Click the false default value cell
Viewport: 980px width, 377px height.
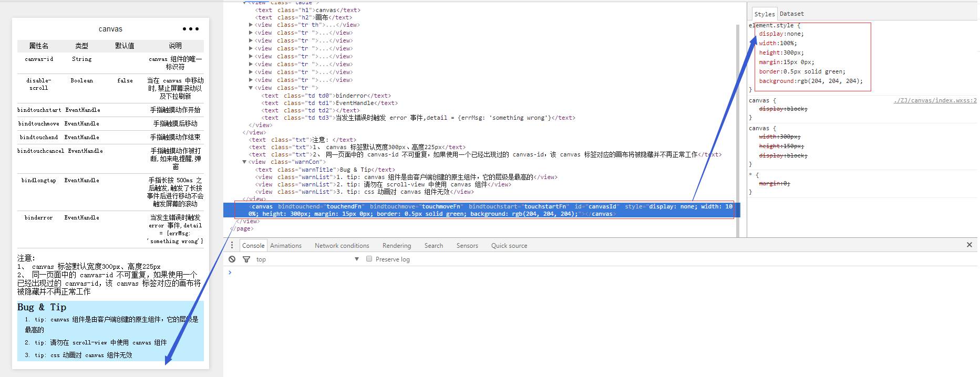tap(125, 80)
